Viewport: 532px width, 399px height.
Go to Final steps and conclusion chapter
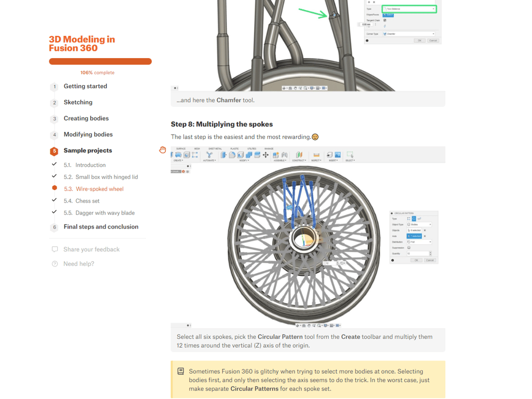click(x=101, y=227)
